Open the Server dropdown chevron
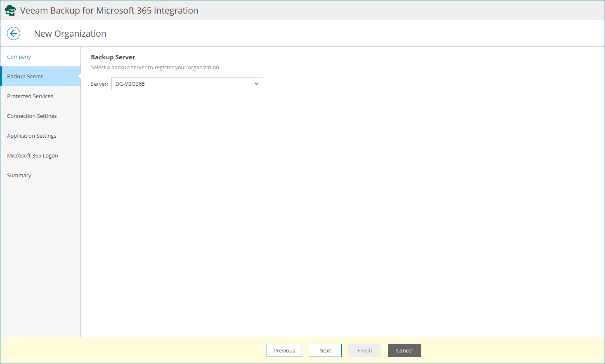 (256, 83)
